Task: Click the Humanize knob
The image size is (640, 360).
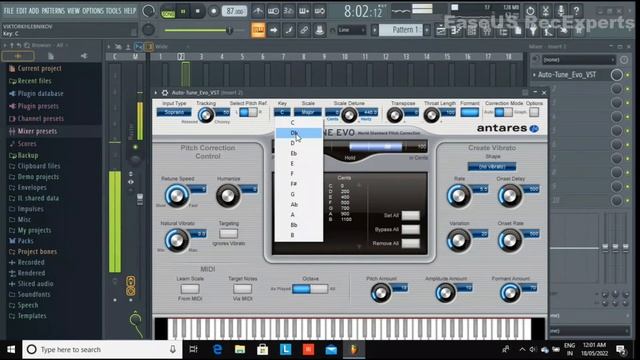Action: pyautogui.click(x=227, y=196)
